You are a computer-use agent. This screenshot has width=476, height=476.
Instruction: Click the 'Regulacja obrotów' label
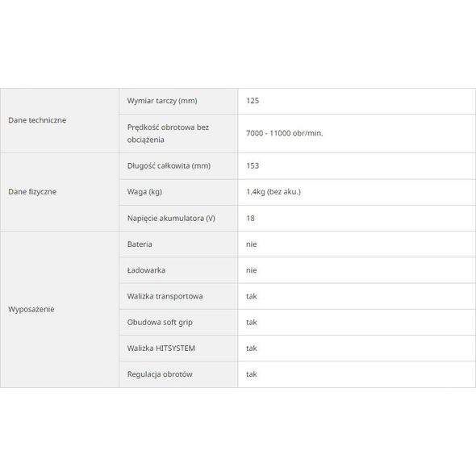(x=160, y=374)
